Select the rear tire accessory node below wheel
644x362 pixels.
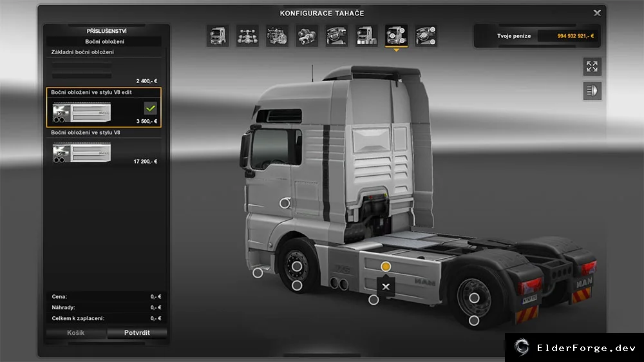[x=473, y=321]
